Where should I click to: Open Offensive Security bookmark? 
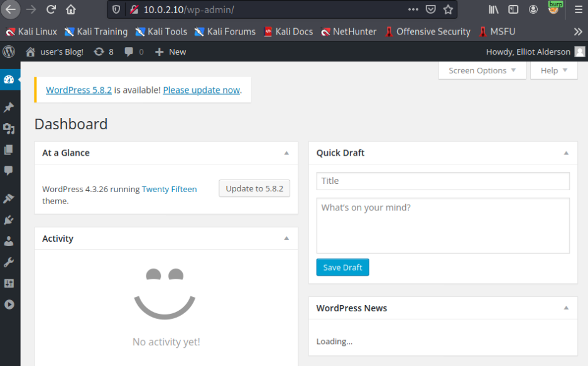pos(428,32)
